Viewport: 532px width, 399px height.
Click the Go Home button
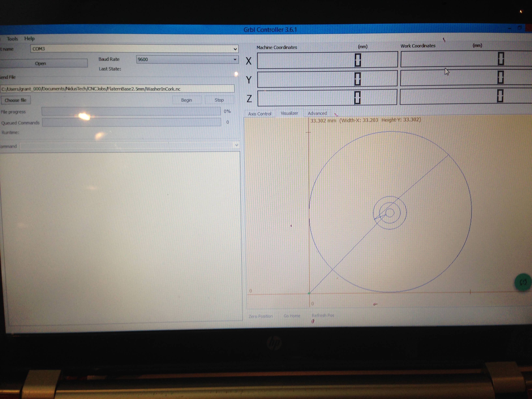[292, 316]
